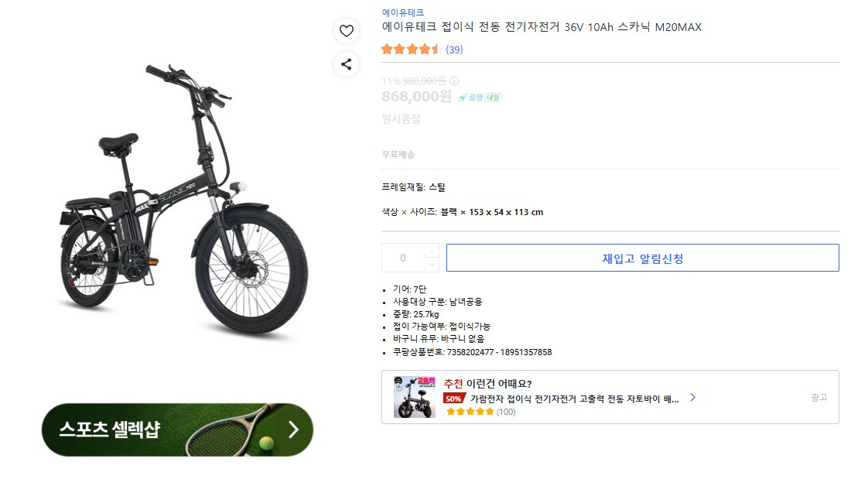This screenshot has height=486, width=868.
Task: Open sharing options via share icon
Action: point(347,65)
